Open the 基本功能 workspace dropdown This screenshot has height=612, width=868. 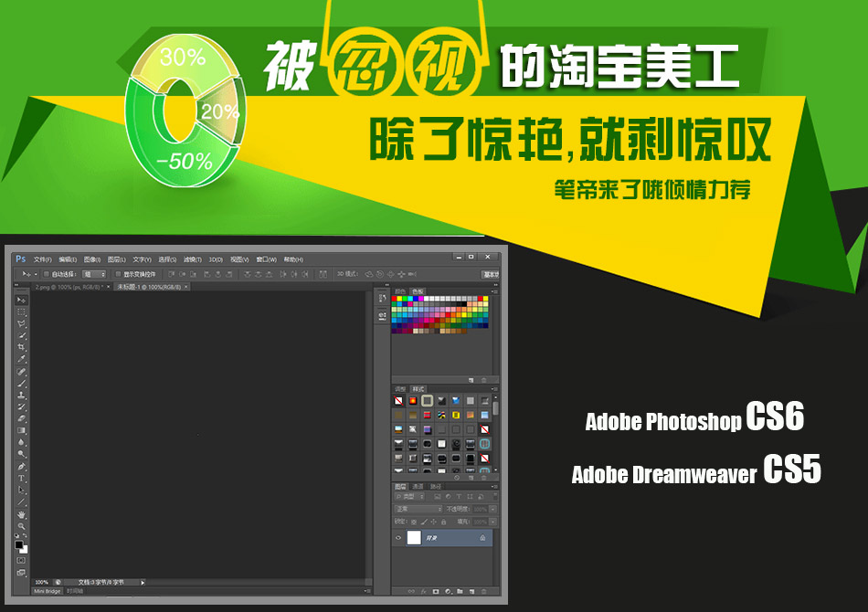pyautogui.click(x=491, y=274)
